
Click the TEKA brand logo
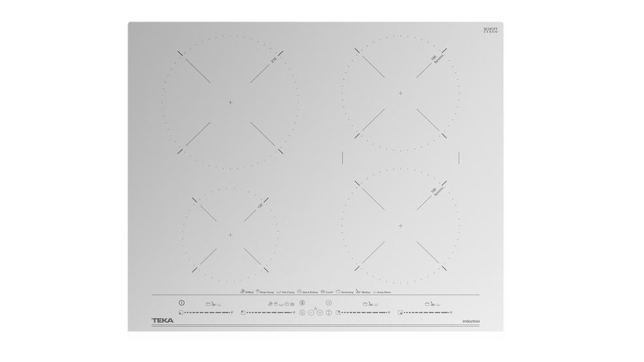(x=163, y=321)
